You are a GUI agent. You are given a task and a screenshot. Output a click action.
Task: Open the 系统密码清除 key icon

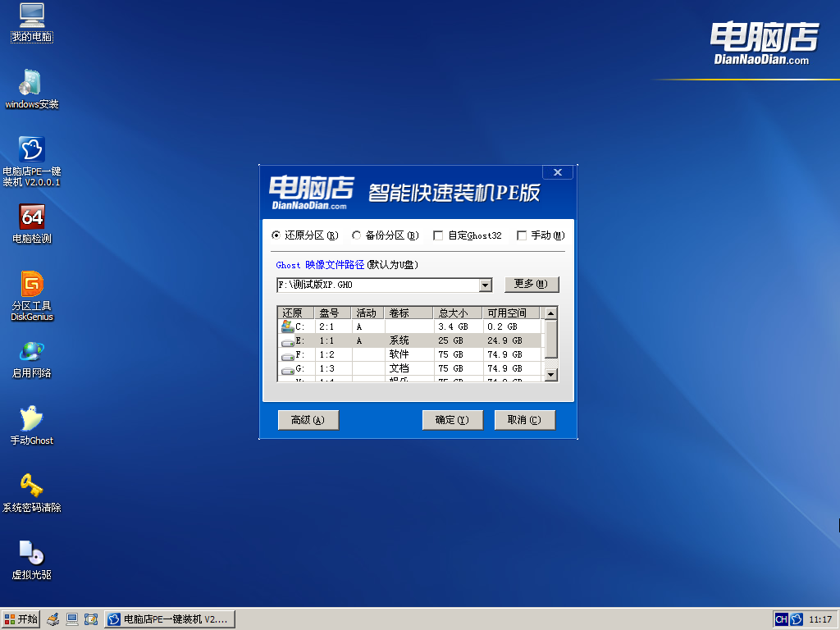[31, 486]
